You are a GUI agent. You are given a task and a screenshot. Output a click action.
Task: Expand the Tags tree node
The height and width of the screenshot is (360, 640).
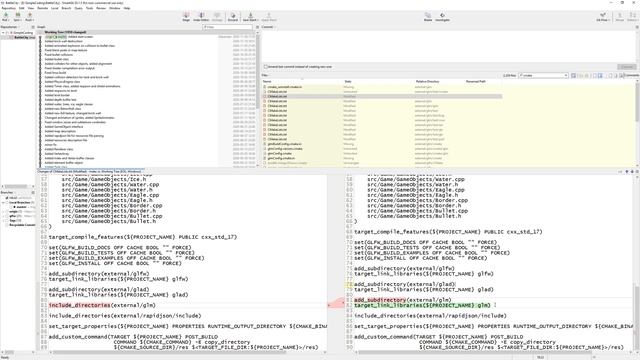(x=3, y=220)
